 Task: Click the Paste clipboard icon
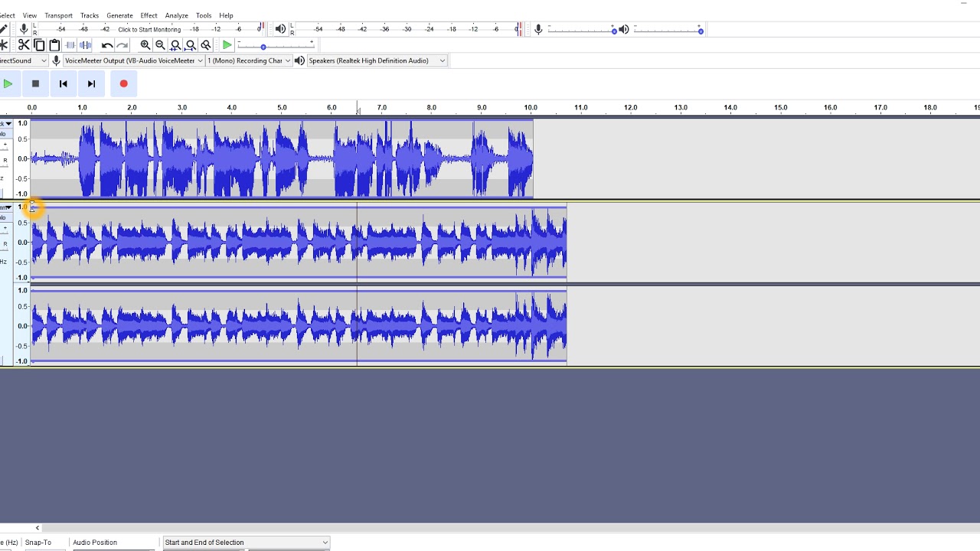[54, 45]
